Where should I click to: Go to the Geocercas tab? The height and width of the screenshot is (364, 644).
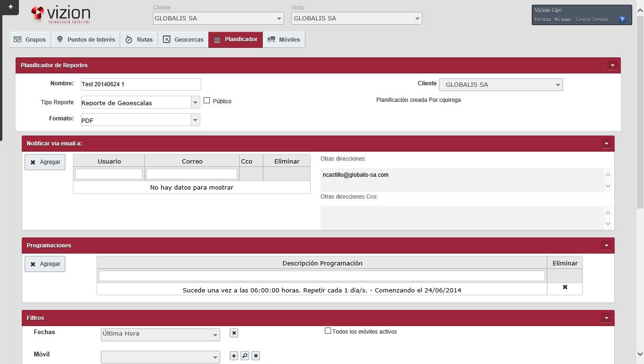point(183,40)
